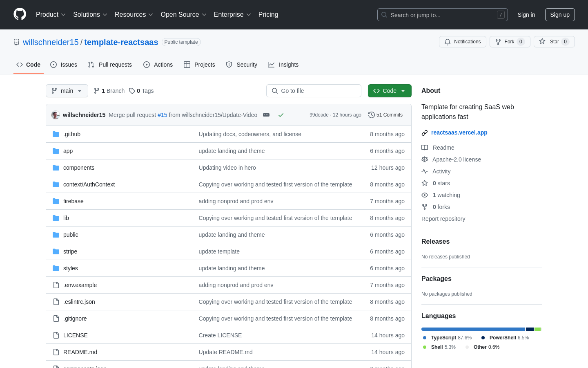Click the Activity pulse icon
Image resolution: width=588 pixels, height=368 pixels.
click(x=425, y=171)
